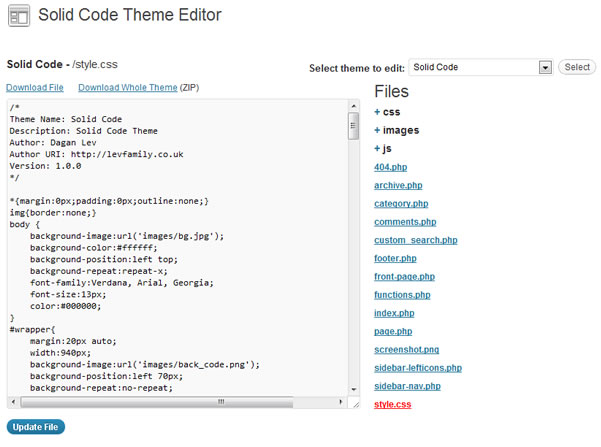Viewport: 601px width, 447px height.
Task: Select functions.php from Files
Action: [402, 295]
